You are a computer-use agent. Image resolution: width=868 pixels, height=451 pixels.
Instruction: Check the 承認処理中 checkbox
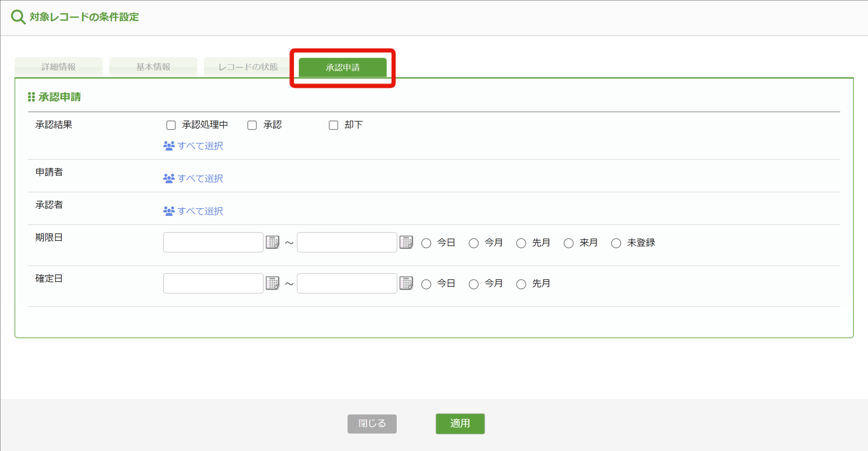pyautogui.click(x=171, y=125)
